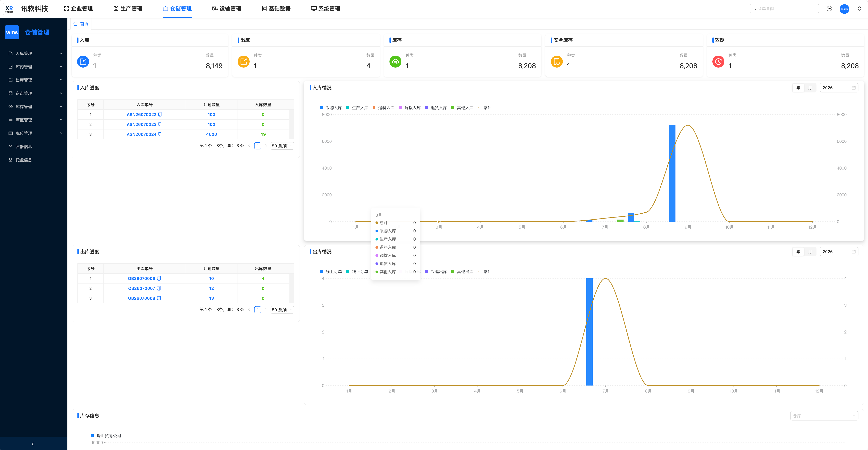The image size is (868, 450).
Task: Toggle the 退料入库 series in the legend
Action: point(384,108)
